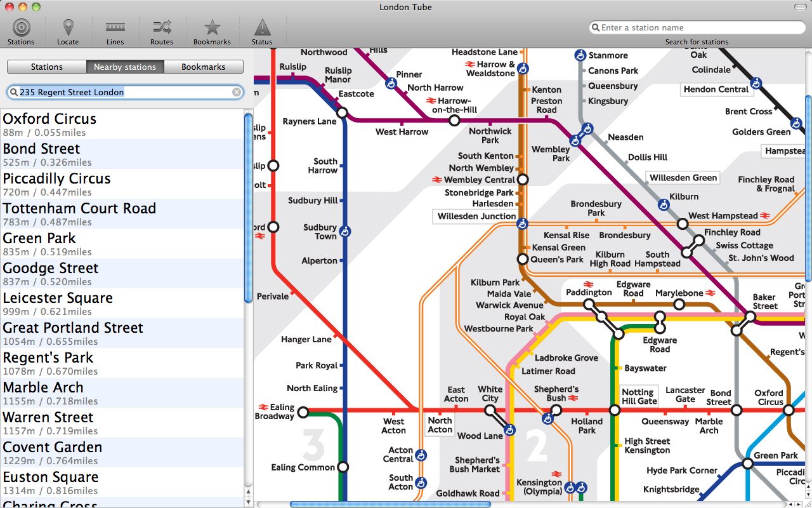Open the Routes shuffle-arrows toolbar icon
Image resolution: width=812 pixels, height=508 pixels.
tap(161, 28)
